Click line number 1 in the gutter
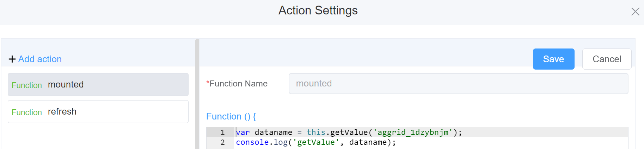The width and height of the screenshot is (644, 149). (222, 132)
